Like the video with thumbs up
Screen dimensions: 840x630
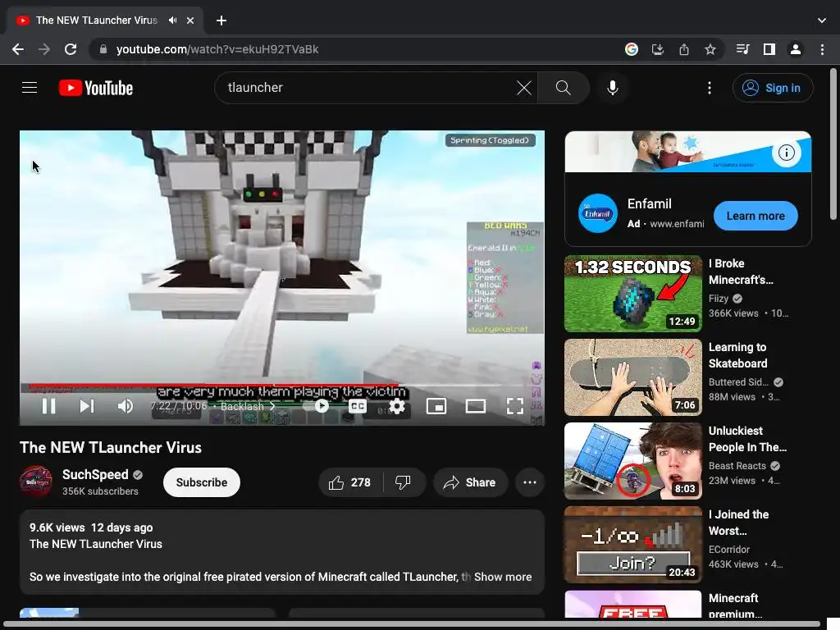point(350,482)
